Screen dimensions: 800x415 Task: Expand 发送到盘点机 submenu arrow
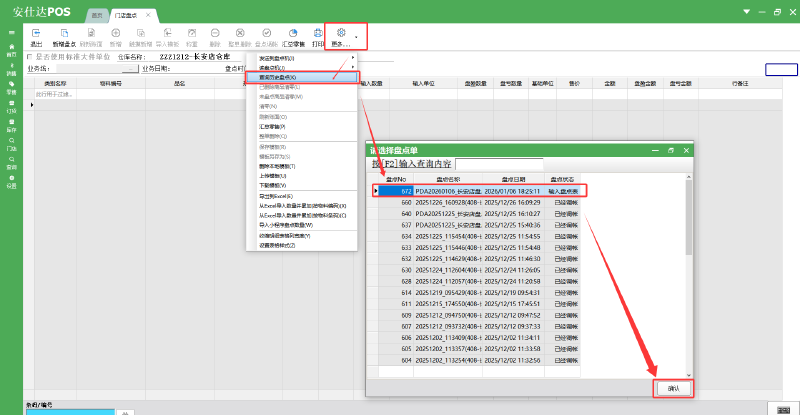tap(353, 58)
